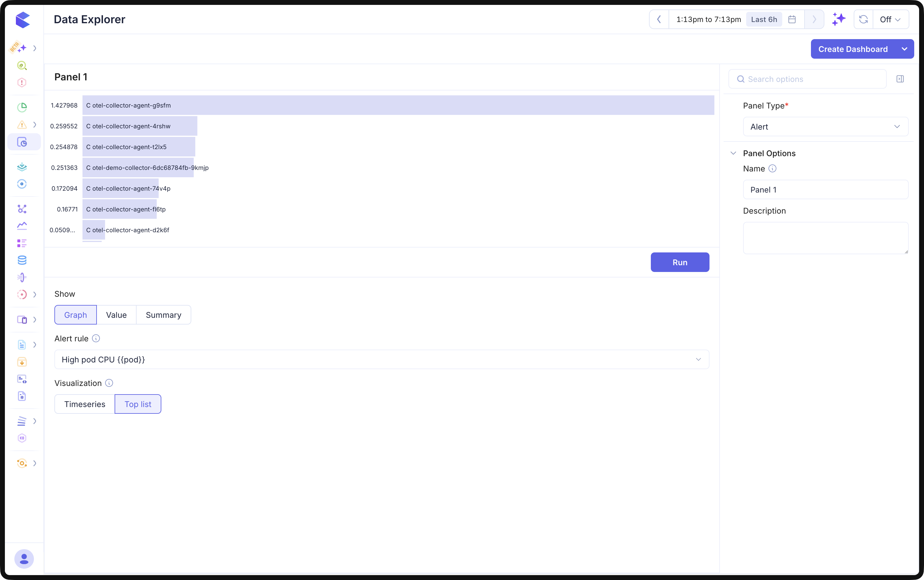Image resolution: width=924 pixels, height=580 pixels.
Task: Switch visualization to Top list
Action: tap(138, 404)
